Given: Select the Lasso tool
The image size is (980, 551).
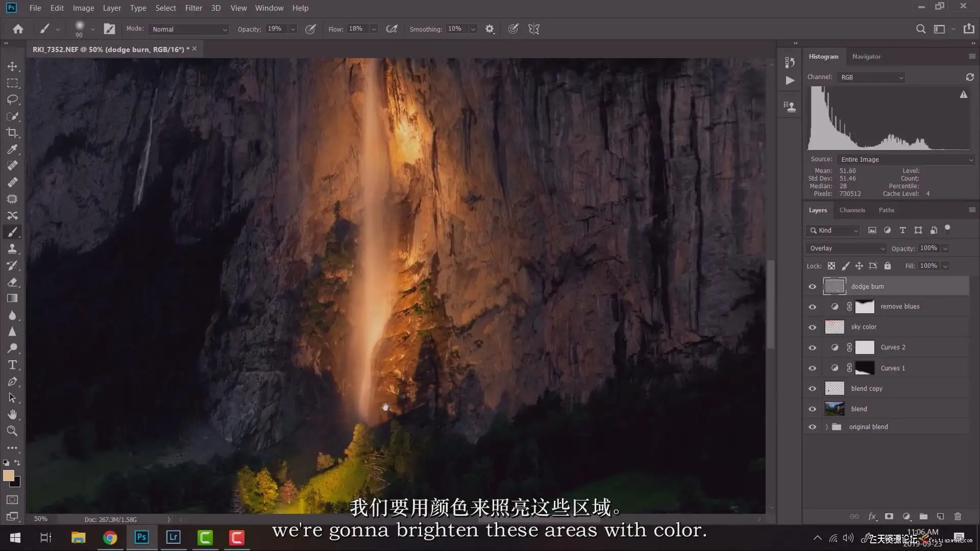Looking at the screenshot, I should click(x=12, y=99).
